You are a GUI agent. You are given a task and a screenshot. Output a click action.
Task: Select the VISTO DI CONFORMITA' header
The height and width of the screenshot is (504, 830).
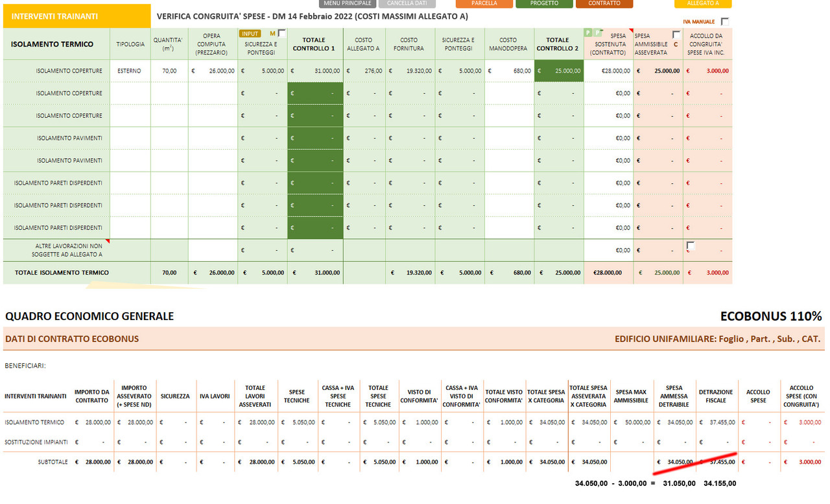[419, 396]
